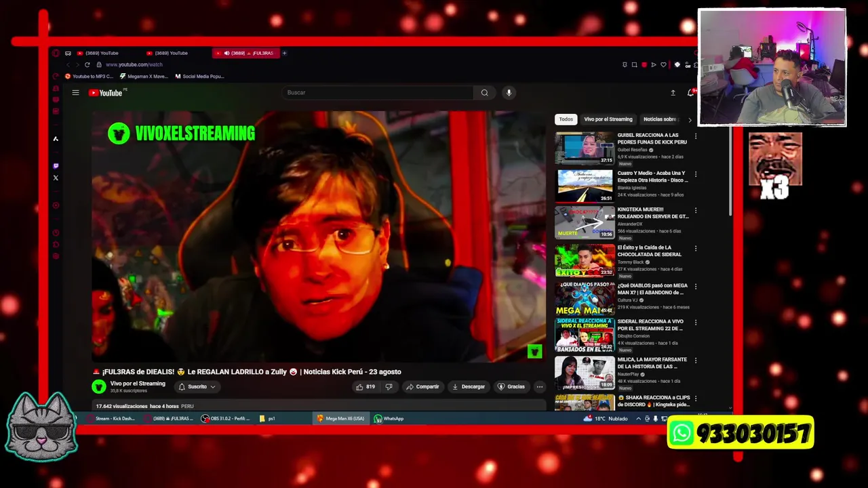Like the video with thumbs-up 819
This screenshot has height=488, width=868.
pyautogui.click(x=366, y=387)
